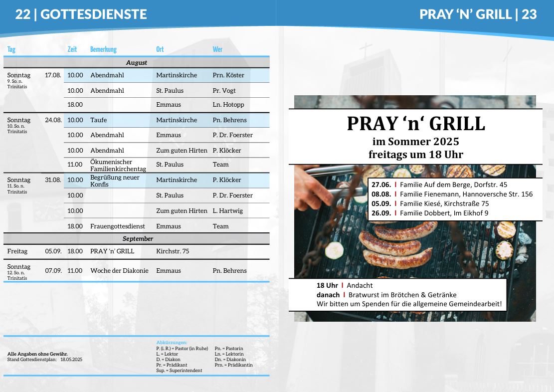Click '9. So. n. Trinitatis' subtitle

coord(17,84)
